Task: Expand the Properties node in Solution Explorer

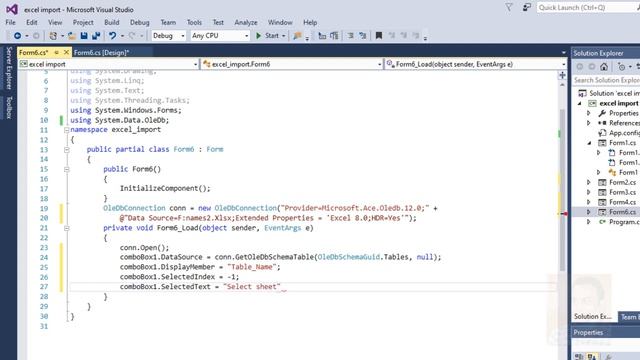Action: pyautogui.click(x=589, y=113)
